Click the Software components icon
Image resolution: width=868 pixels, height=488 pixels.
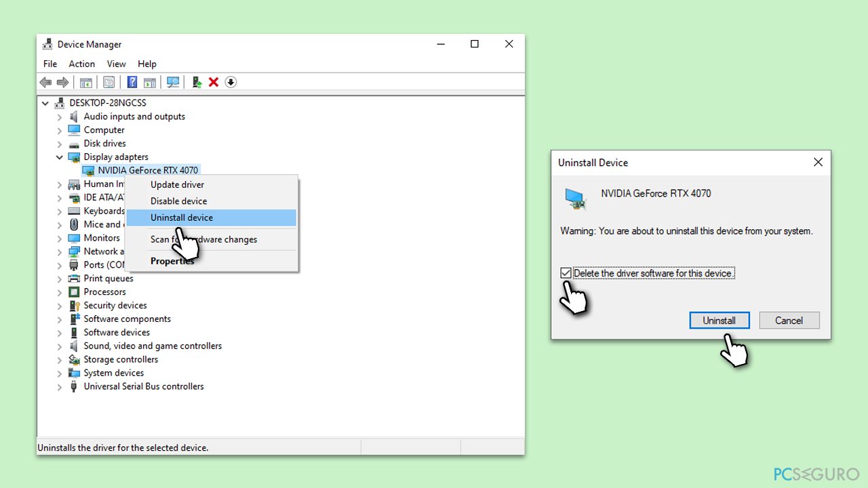point(74,319)
